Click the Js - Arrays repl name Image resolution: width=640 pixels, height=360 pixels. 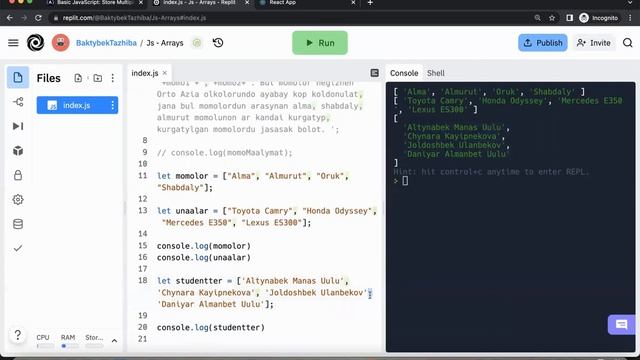click(165, 43)
